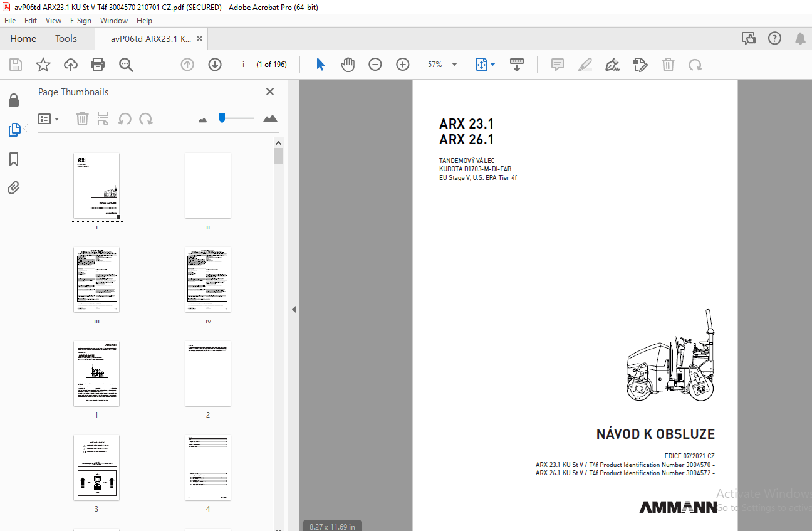The image size is (812, 531).
Task: Open the Attachments paperclip panel
Action: point(14,188)
